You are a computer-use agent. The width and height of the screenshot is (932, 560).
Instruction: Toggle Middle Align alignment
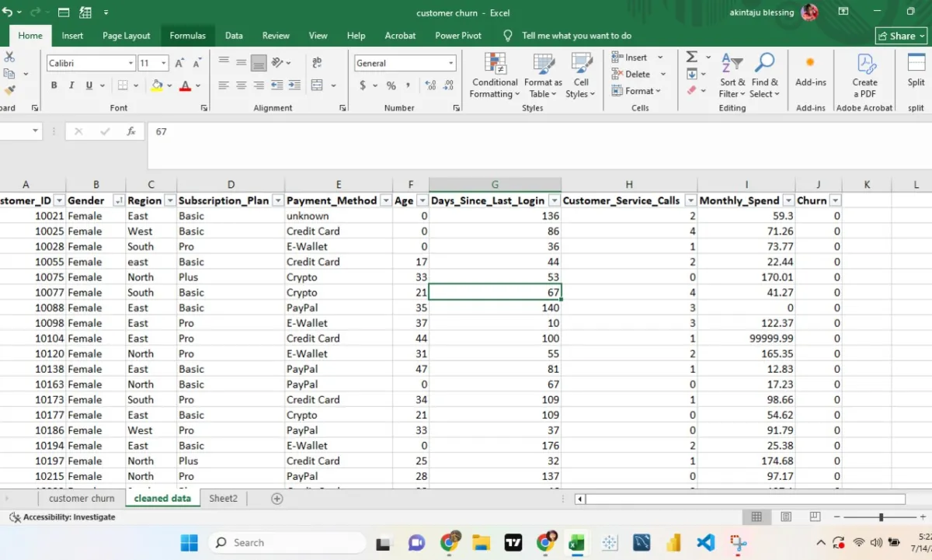tap(242, 63)
